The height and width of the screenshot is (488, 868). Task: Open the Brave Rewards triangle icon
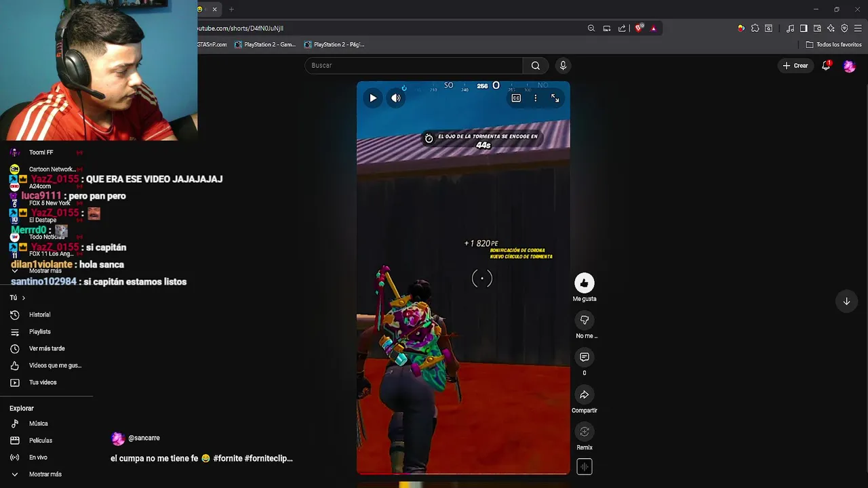tap(654, 28)
